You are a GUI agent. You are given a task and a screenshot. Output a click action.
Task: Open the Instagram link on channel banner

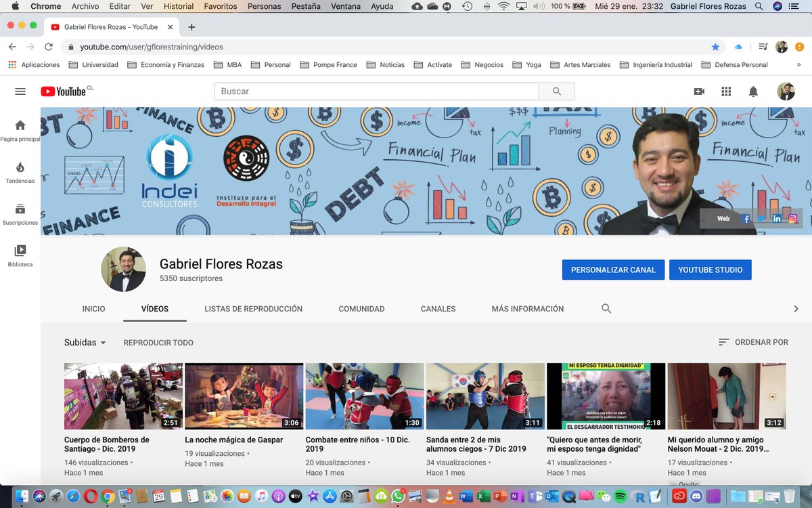pyautogui.click(x=792, y=219)
